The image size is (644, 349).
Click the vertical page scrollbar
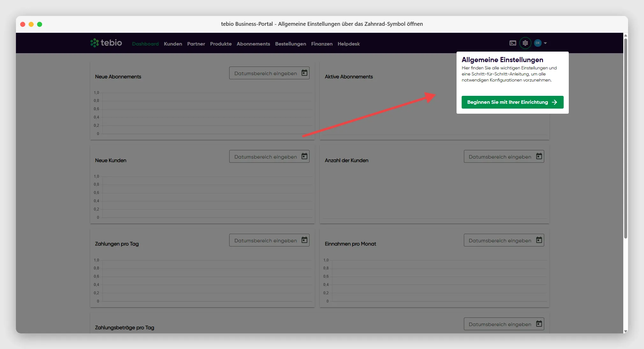point(626,138)
